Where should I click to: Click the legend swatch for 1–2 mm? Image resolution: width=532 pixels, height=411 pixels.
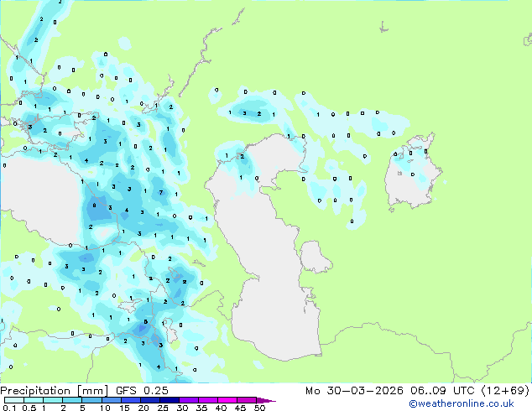click(x=53, y=400)
